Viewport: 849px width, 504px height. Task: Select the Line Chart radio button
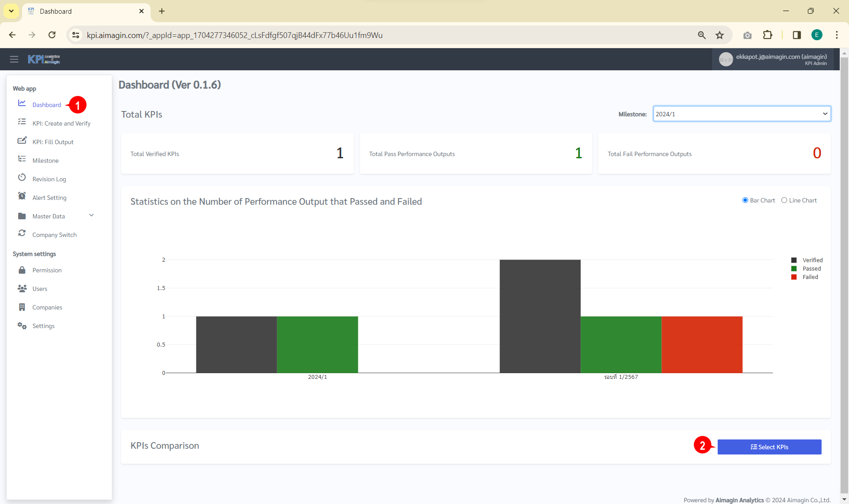[x=784, y=200]
